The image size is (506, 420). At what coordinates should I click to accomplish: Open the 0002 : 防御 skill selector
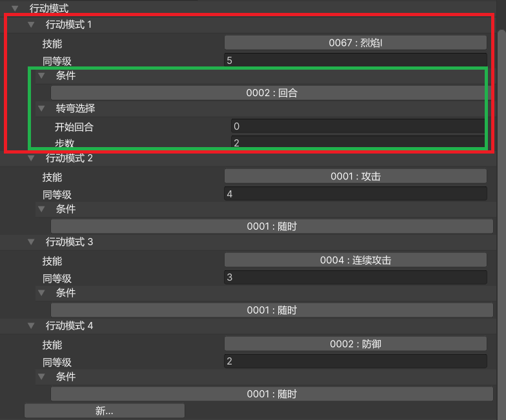[355, 345]
